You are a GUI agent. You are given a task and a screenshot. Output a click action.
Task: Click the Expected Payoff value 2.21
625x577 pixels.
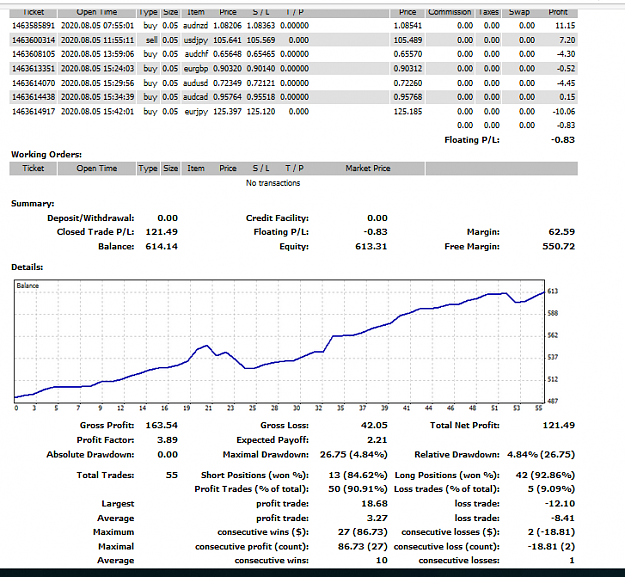(377, 440)
